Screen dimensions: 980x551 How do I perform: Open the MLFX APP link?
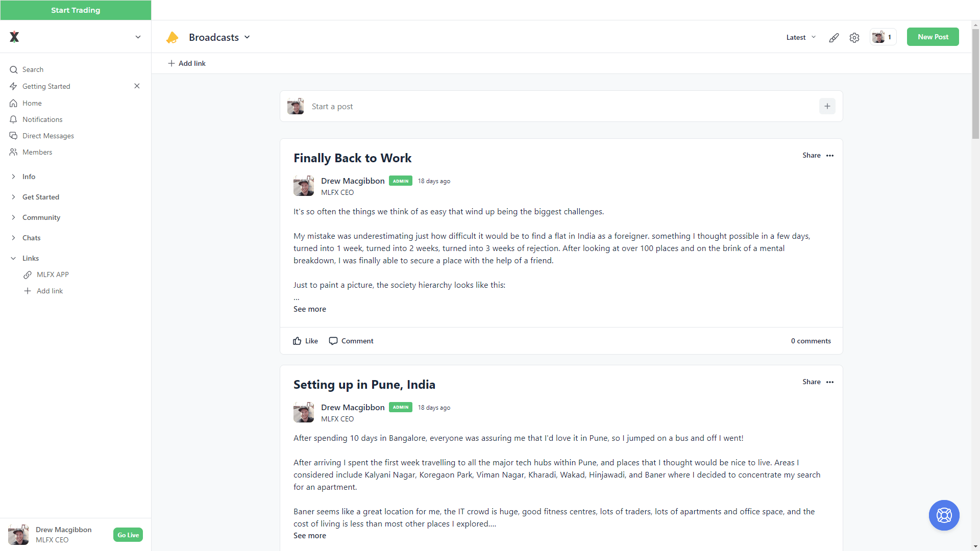[x=53, y=274]
